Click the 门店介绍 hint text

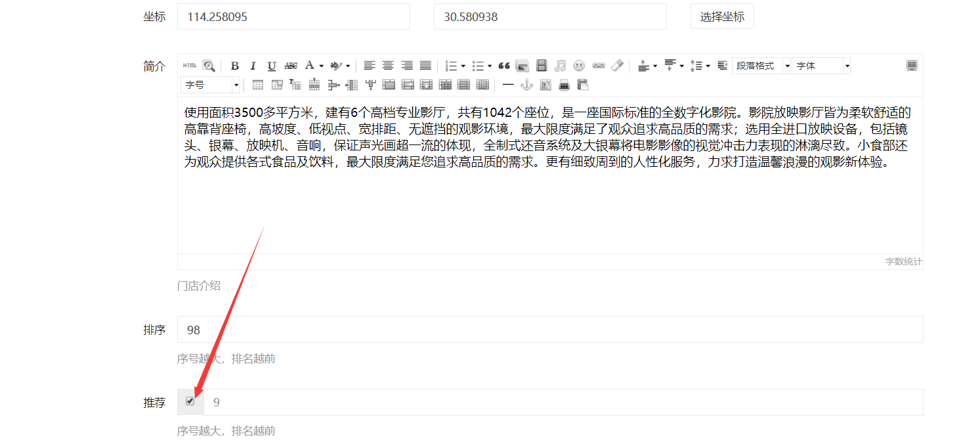[199, 286]
